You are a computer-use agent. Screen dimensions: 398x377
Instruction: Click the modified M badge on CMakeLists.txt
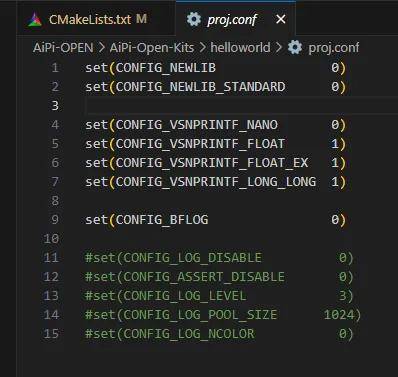pyautogui.click(x=141, y=19)
